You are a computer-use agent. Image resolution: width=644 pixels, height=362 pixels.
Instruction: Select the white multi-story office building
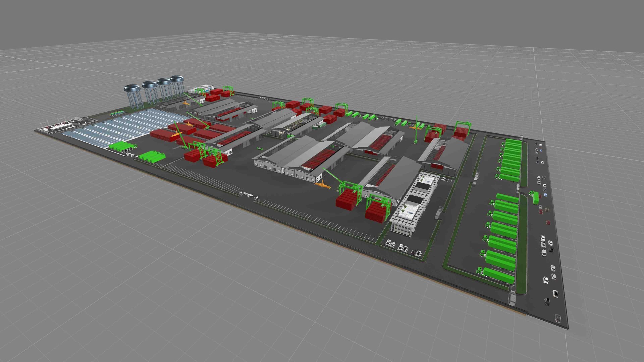pyautogui.click(x=415, y=204)
